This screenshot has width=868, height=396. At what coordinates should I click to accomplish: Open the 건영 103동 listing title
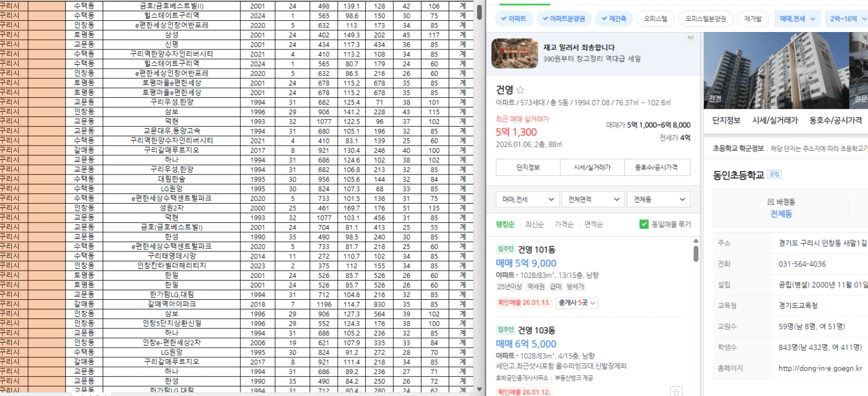(x=536, y=331)
